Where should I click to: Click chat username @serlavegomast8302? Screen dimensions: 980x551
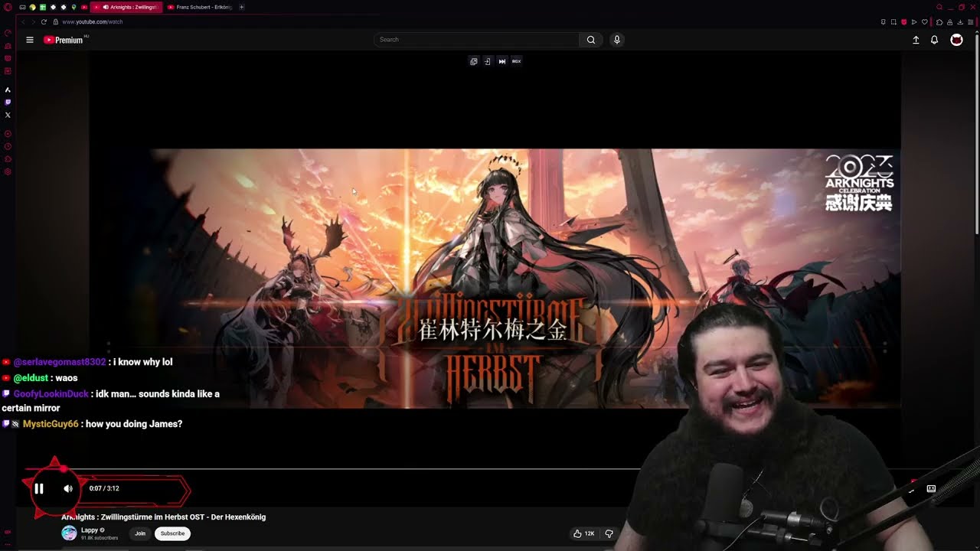tap(60, 362)
